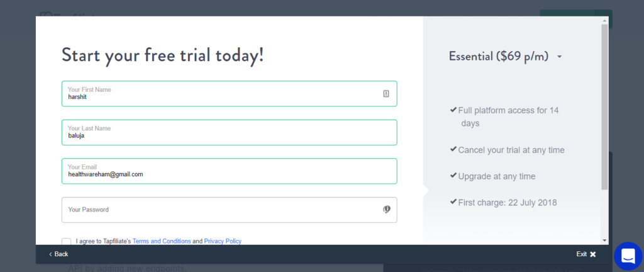This screenshot has width=644, height=272.
Task: Click the password manager icon in Password field
Action: (x=387, y=210)
